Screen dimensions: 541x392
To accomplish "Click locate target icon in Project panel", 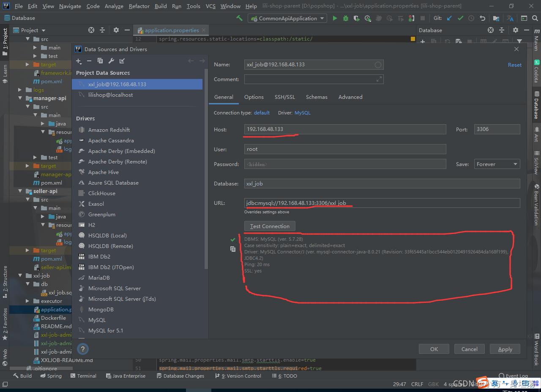I will point(91,30).
